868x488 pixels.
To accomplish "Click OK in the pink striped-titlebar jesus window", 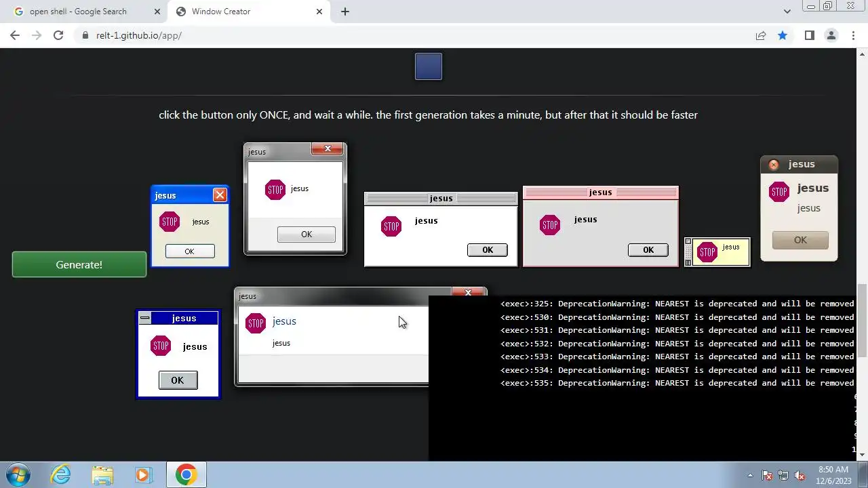I will click(648, 250).
